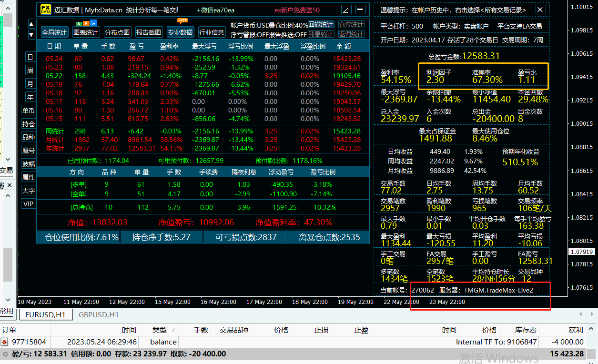The width and height of the screenshot is (598, 364).
Task: Click the 年统计 row label
Action: 55,148
